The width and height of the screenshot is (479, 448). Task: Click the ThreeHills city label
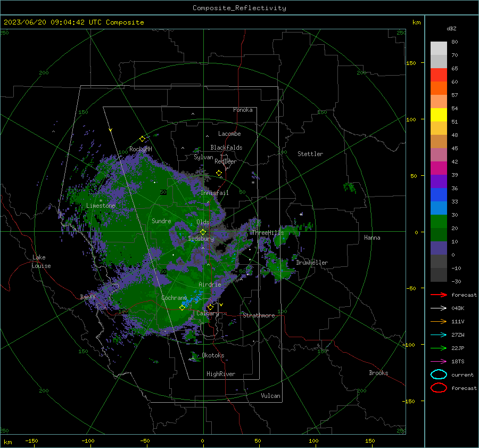click(268, 233)
